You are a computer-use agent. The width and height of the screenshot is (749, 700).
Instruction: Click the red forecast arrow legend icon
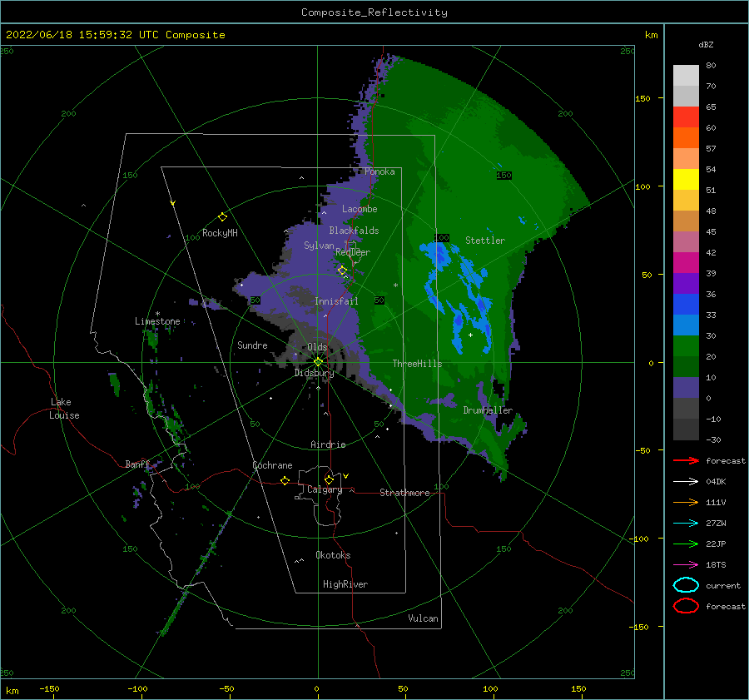686,460
